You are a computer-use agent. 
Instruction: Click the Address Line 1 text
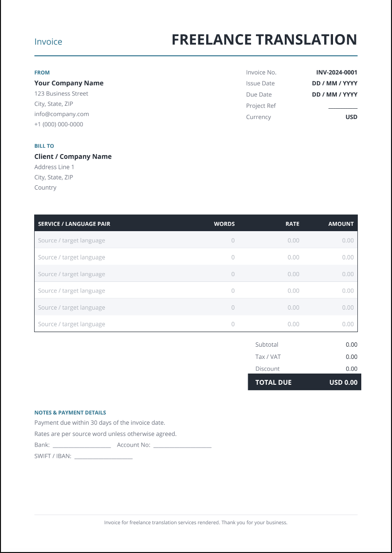[54, 167]
